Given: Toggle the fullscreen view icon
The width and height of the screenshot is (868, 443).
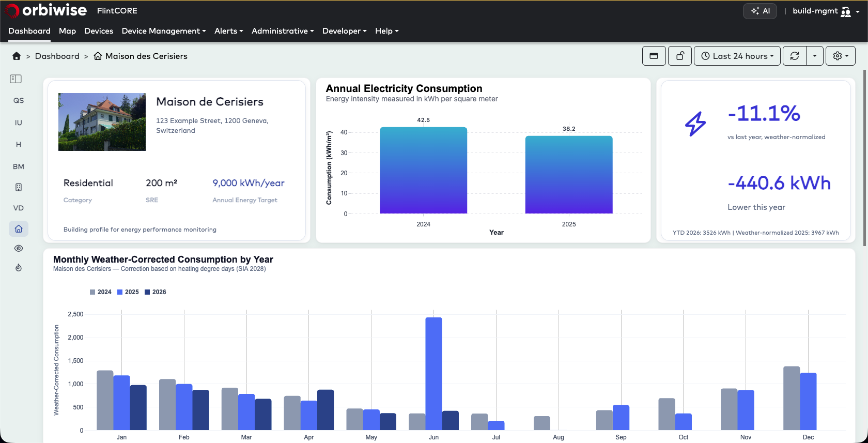Looking at the screenshot, I should 654,56.
